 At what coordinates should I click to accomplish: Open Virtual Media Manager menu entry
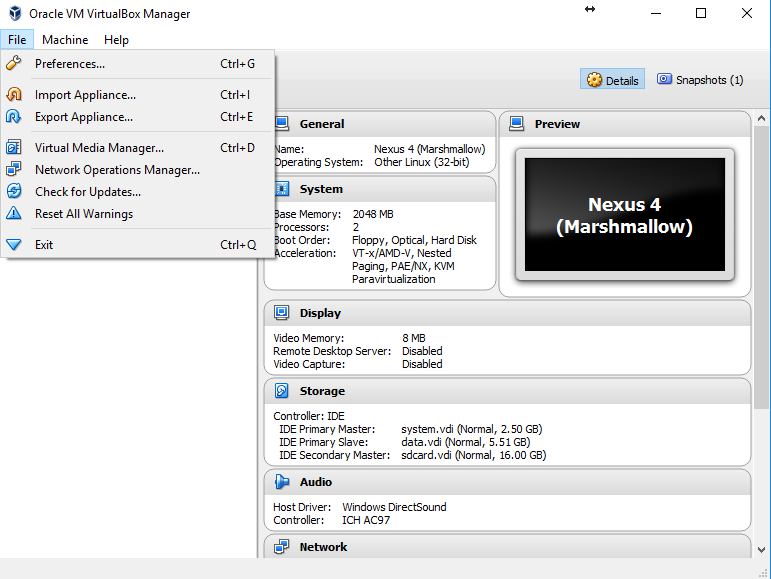click(x=138, y=148)
